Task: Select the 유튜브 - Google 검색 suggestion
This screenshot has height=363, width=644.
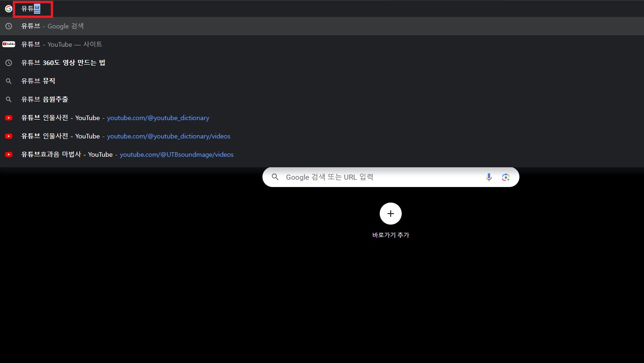Action: (x=322, y=26)
